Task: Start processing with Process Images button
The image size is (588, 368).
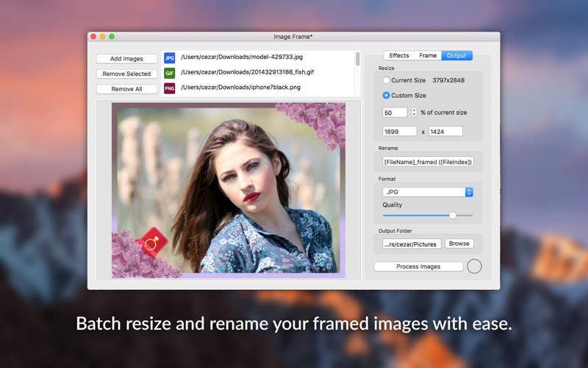Action: pos(418,266)
